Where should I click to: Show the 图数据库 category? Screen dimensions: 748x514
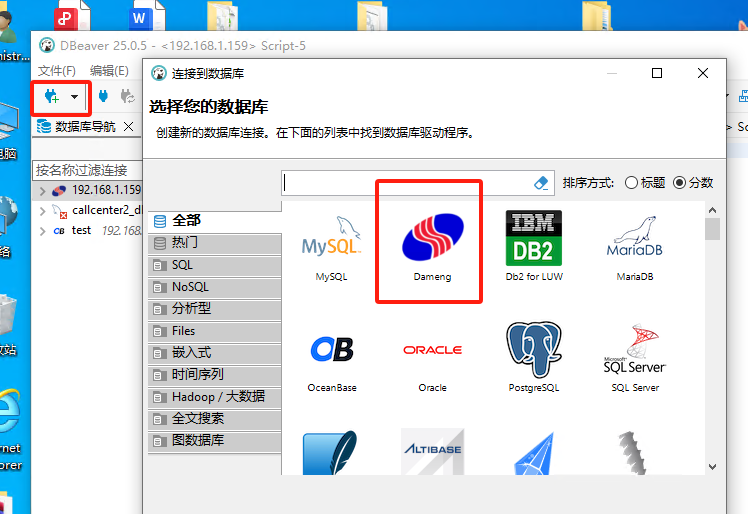(x=215, y=441)
